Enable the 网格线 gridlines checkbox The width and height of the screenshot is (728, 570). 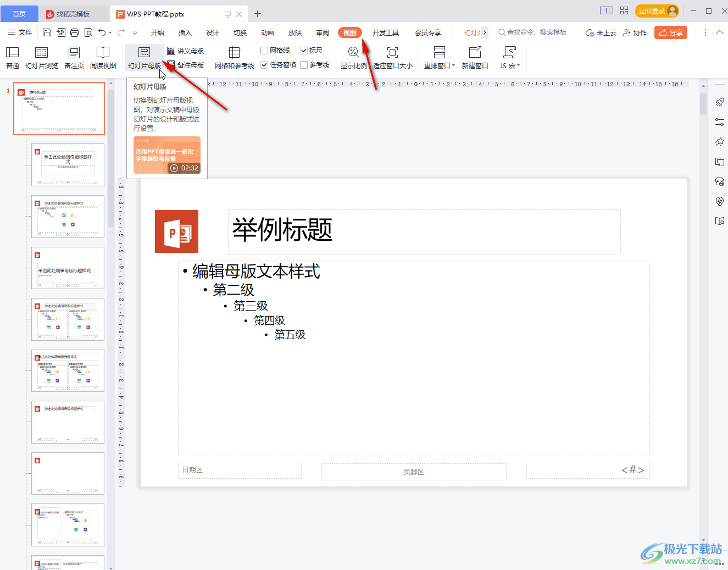[x=264, y=51]
